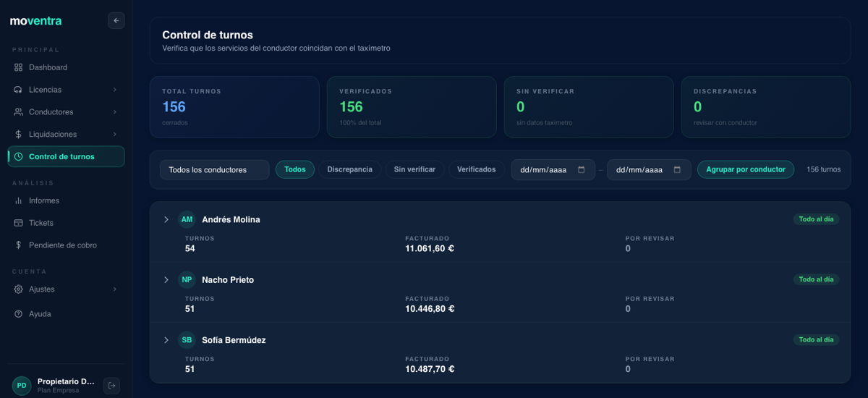The image size is (868, 398).
Task: Click the moventra logo
Action: coord(35,21)
